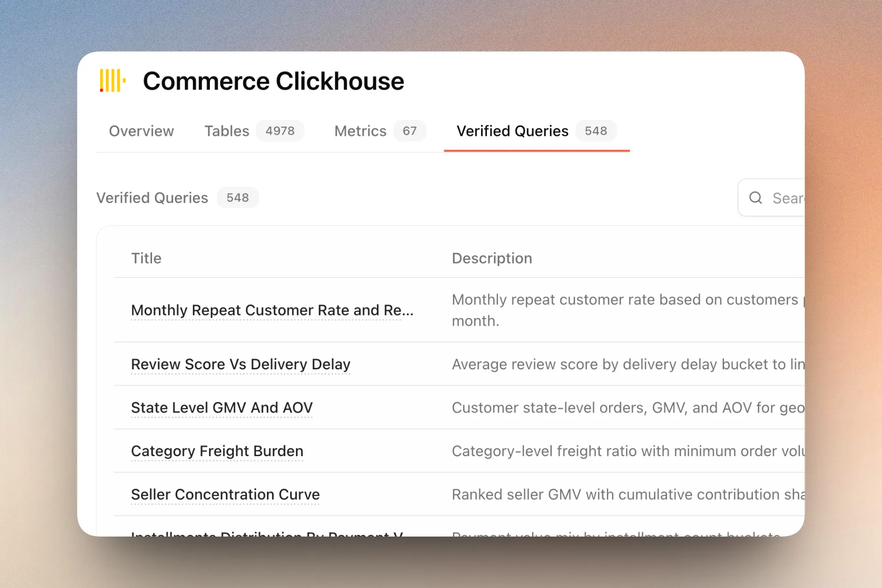882x588 pixels.
Task: Click the 'Category-level freight ratio' description
Action: [628, 451]
